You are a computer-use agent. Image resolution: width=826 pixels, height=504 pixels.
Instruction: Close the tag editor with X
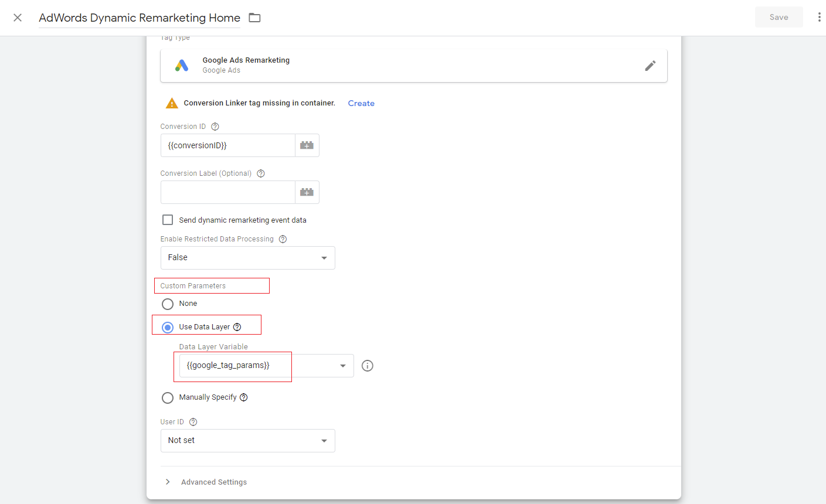pyautogui.click(x=18, y=18)
